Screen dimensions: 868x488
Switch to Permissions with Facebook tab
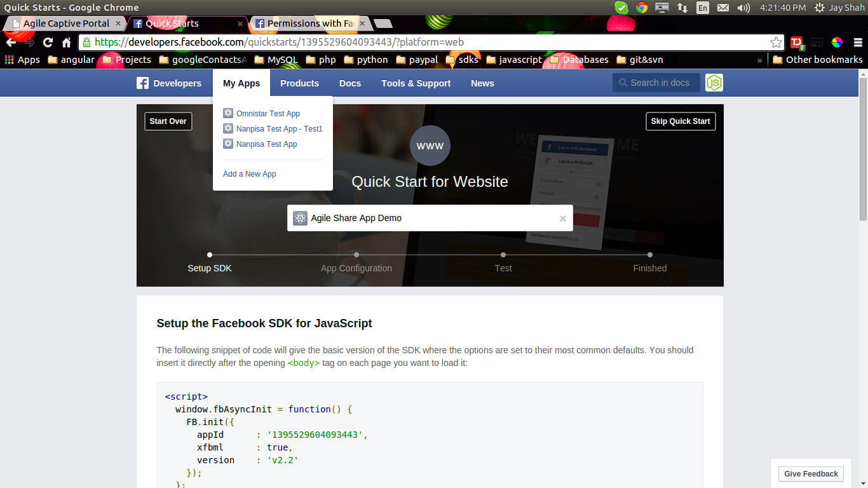(x=309, y=24)
